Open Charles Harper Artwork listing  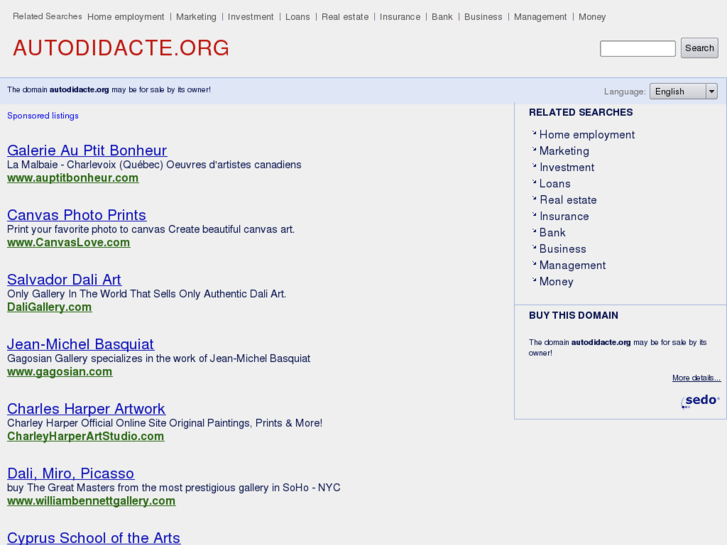[86, 409]
